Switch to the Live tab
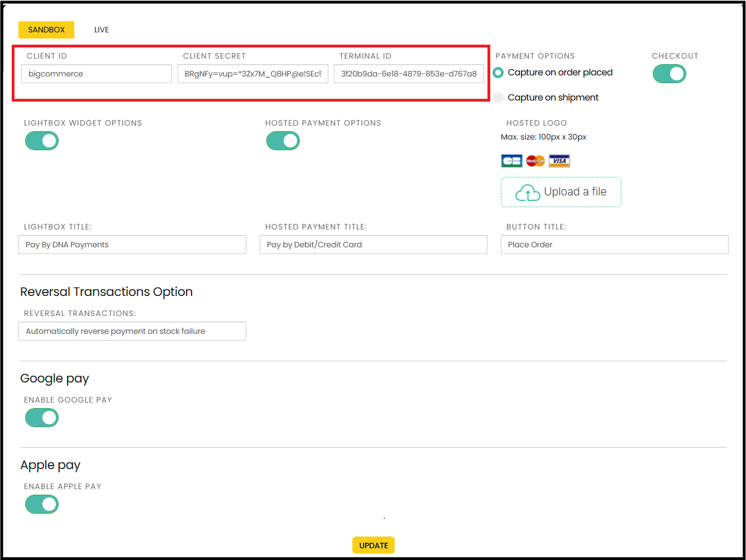The width and height of the screenshot is (746, 560). 102,30
